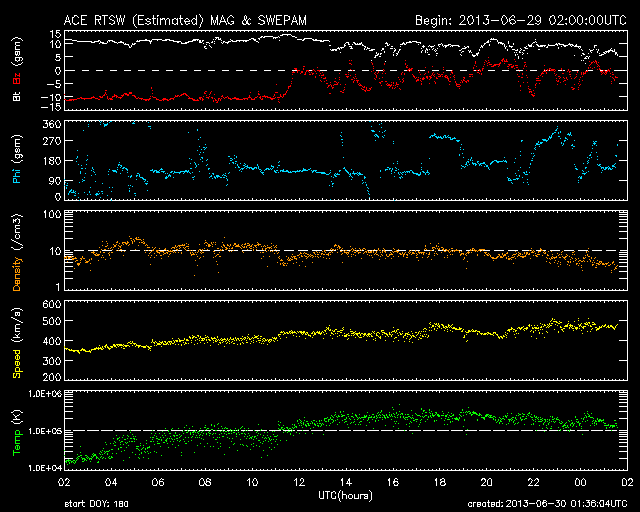Viewport: 640px width, 512px height.
Task: Click the "300" tick on the Speed axis
Action: tap(52, 361)
